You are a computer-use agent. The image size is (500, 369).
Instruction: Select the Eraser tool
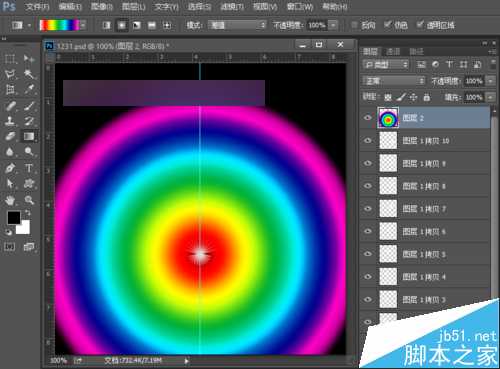click(10, 136)
